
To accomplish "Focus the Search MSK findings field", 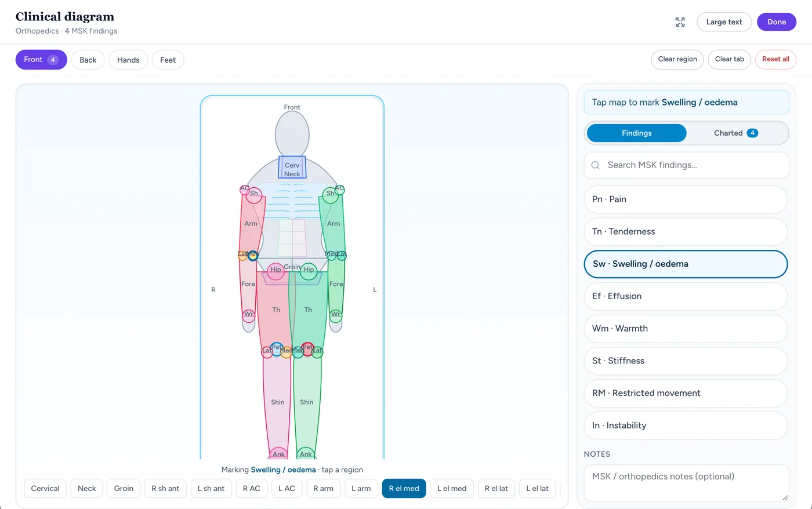I will [x=686, y=165].
